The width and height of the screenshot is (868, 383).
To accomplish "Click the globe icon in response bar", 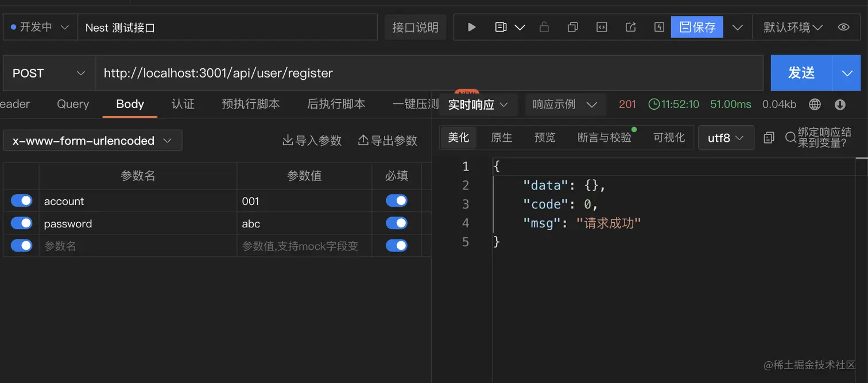I will pos(815,104).
